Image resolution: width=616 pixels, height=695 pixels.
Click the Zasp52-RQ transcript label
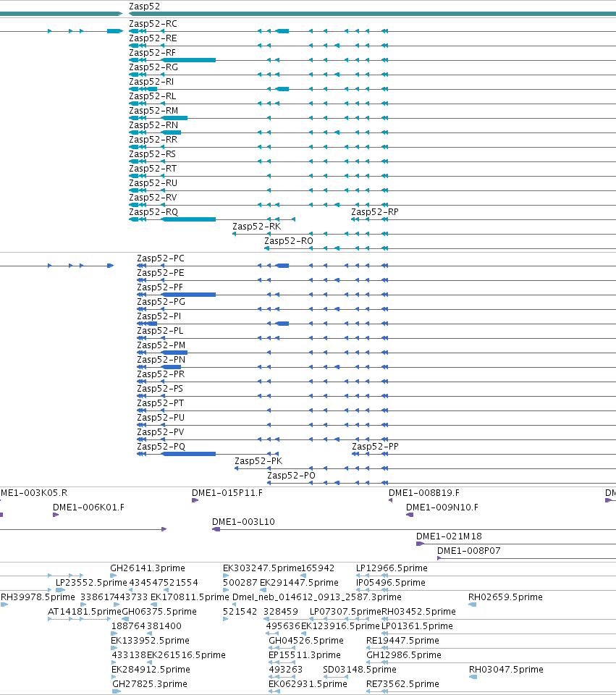[153, 212]
